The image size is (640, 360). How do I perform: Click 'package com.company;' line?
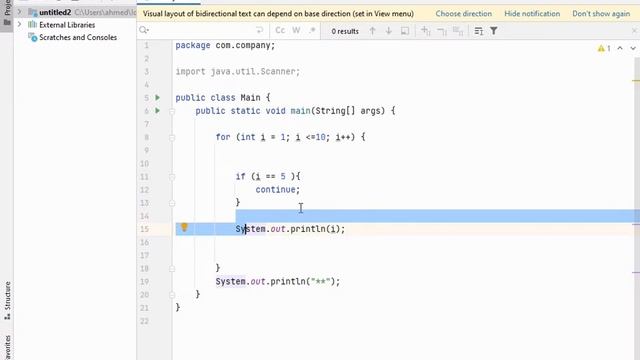point(225,45)
